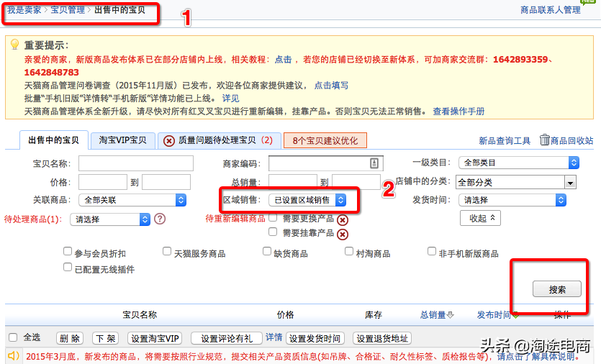Click the 设置评论有礼 button
Image resolution: width=601 pixels, height=364 pixels.
pos(227,338)
